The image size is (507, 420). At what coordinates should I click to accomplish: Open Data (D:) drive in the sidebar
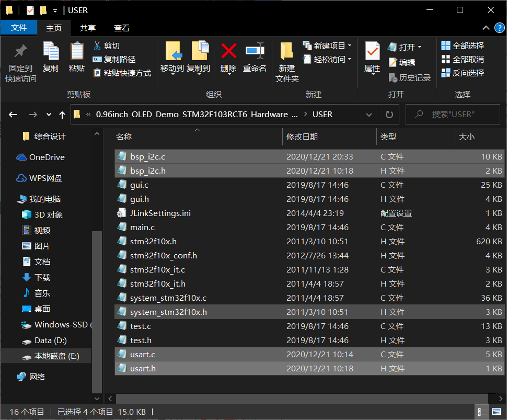44,340
